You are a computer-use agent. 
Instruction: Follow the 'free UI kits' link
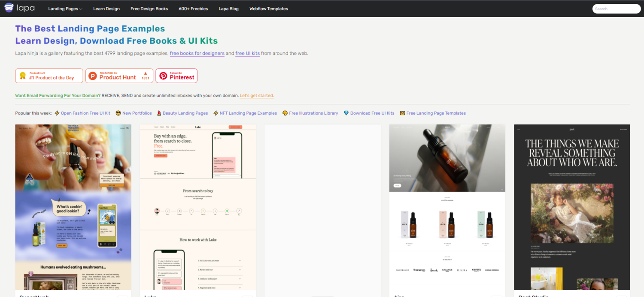coord(247,53)
